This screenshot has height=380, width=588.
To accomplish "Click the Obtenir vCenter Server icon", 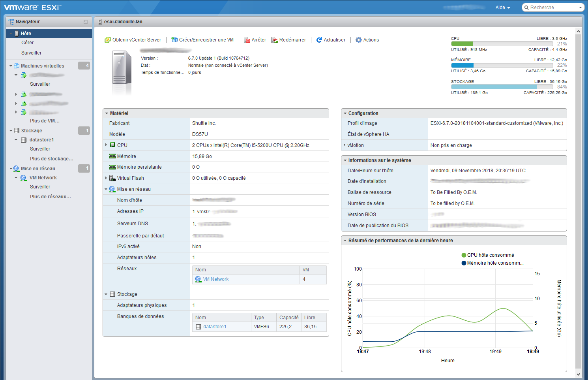I will click(107, 40).
